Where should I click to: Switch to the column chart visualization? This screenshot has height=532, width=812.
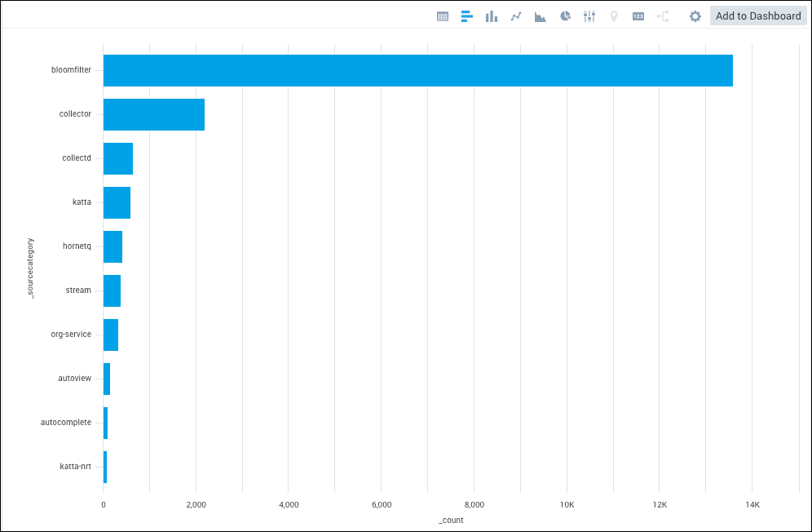491,16
